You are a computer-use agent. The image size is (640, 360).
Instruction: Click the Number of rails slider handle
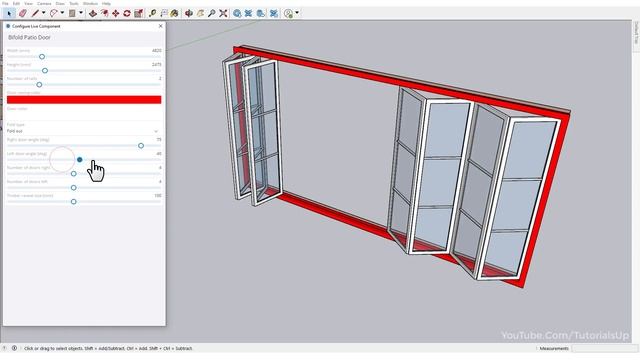point(39,84)
